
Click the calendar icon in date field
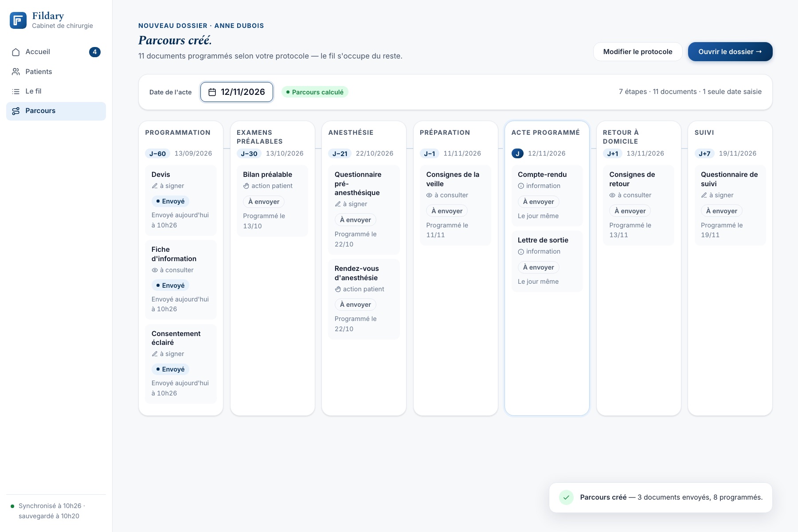(212, 92)
